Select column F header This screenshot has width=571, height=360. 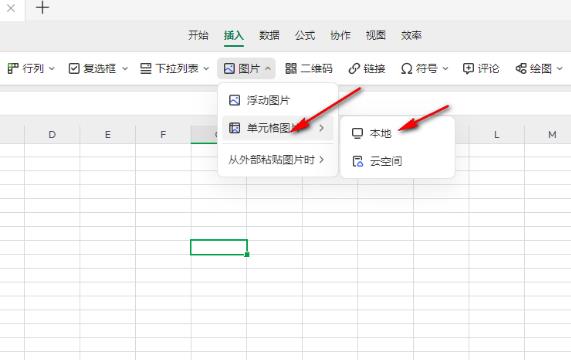163,135
